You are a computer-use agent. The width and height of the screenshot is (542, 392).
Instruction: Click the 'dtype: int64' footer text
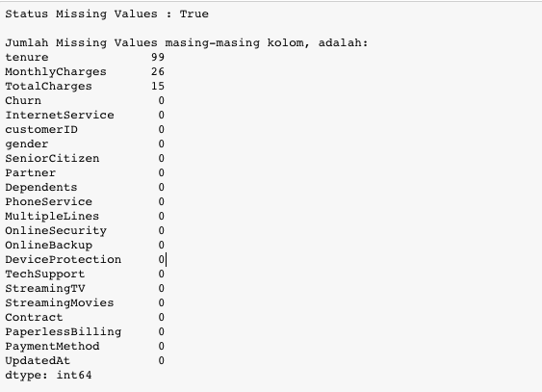coord(48,375)
